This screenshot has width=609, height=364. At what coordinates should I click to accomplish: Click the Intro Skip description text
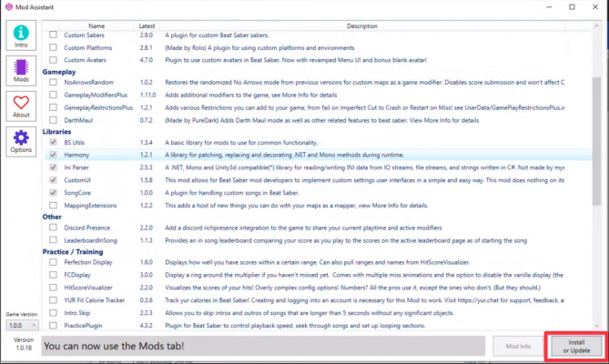click(310, 313)
